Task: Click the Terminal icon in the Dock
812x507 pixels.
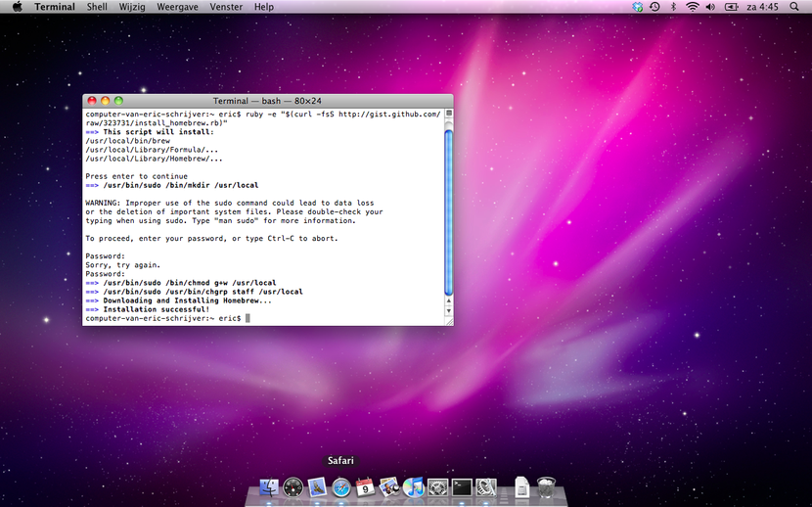Action: click(x=462, y=487)
